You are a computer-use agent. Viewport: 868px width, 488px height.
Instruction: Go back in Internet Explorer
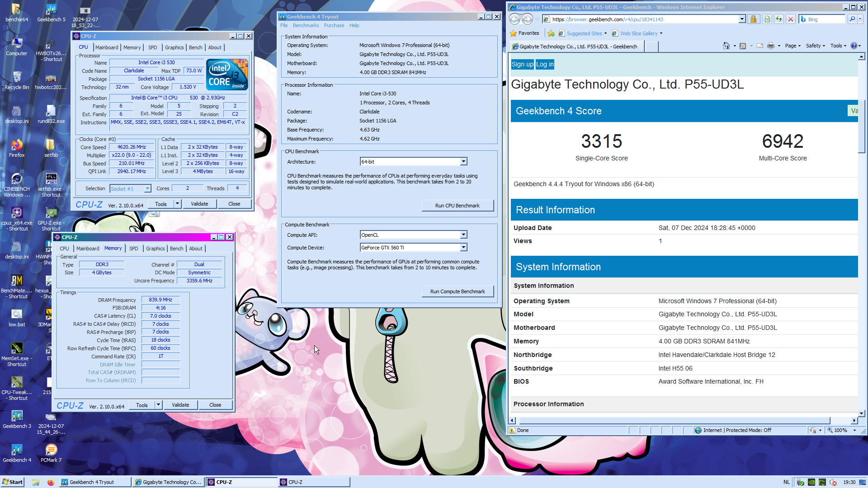coord(514,19)
